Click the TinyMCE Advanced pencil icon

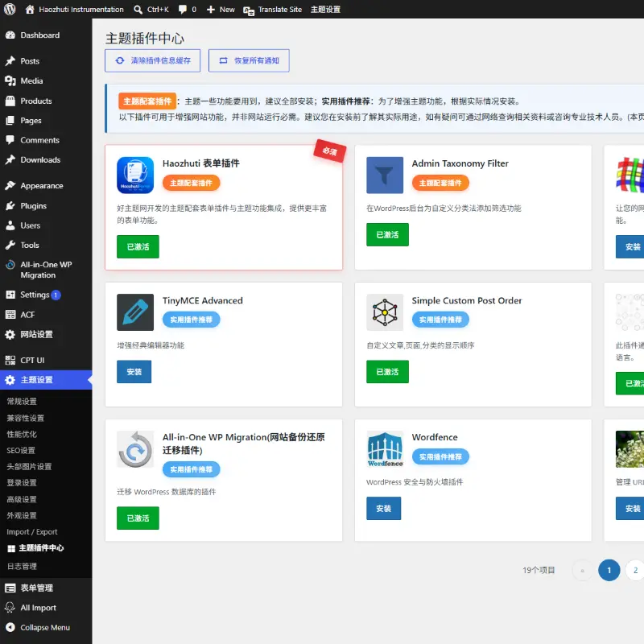[x=135, y=312]
